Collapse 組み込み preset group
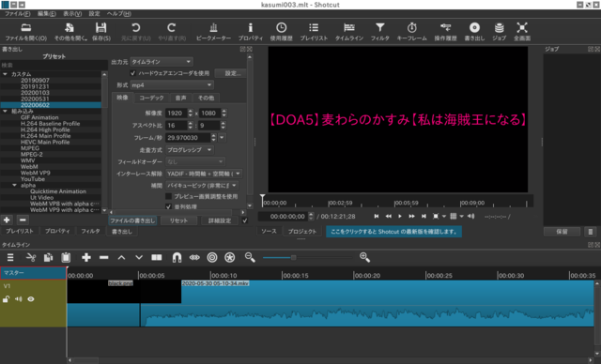The width and height of the screenshot is (601, 364). [5, 112]
